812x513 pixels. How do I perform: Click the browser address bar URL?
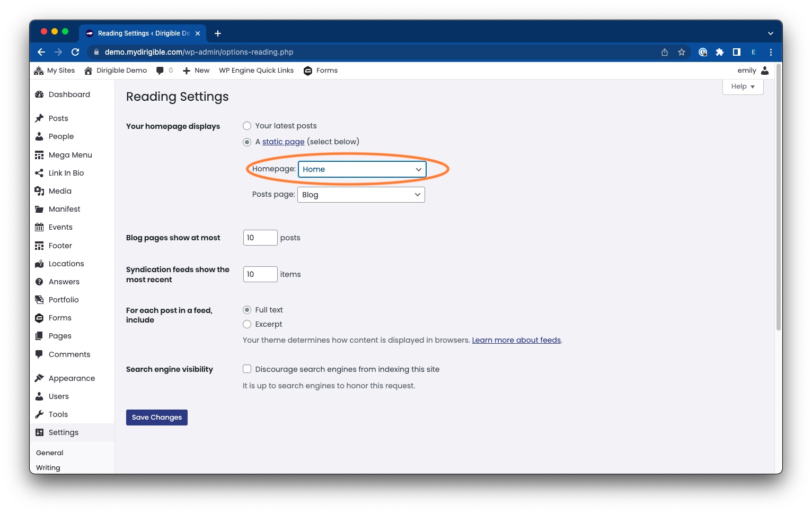point(199,52)
